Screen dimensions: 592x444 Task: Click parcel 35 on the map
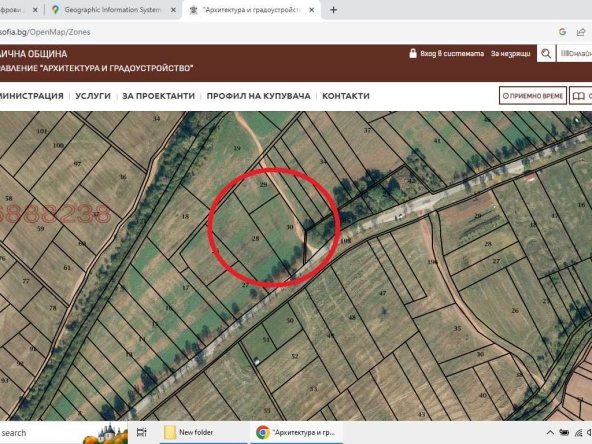(457, 328)
